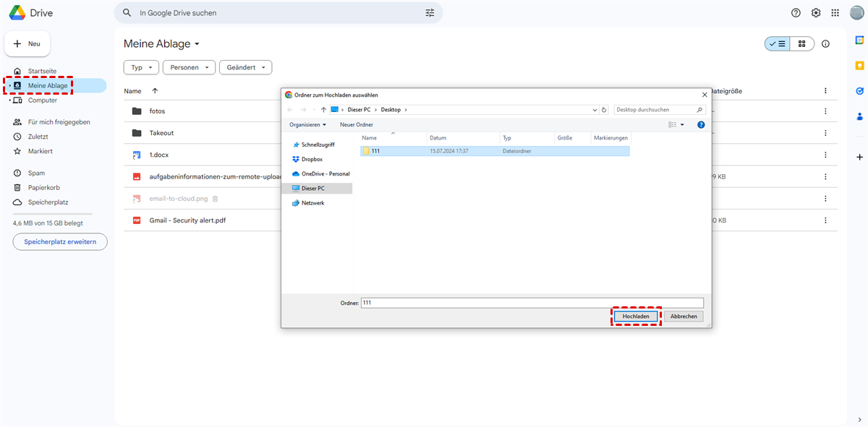
Task: Click the Ordner name input field
Action: (x=532, y=303)
